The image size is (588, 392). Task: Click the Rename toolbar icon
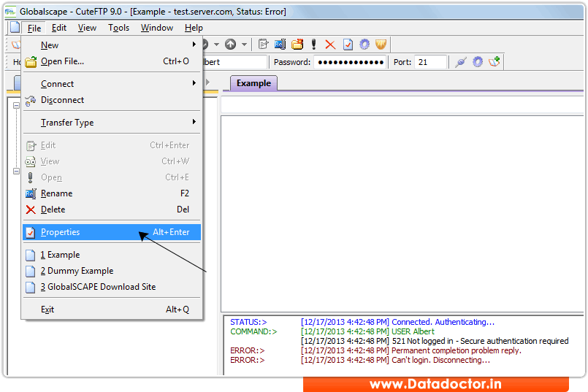[280, 45]
